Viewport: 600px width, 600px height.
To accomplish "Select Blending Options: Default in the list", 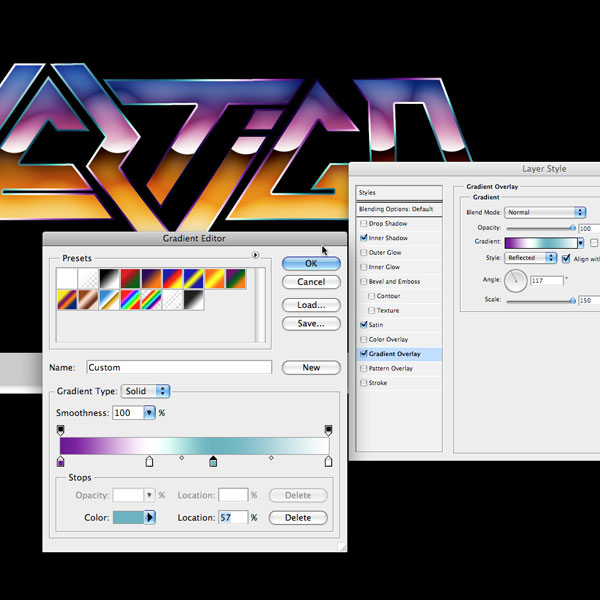I will click(x=399, y=209).
